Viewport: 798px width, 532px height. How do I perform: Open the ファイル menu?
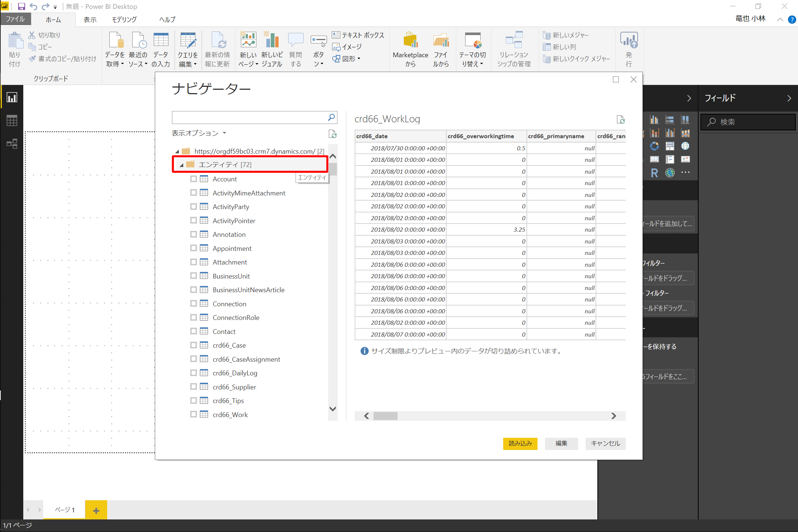pyautogui.click(x=15, y=19)
